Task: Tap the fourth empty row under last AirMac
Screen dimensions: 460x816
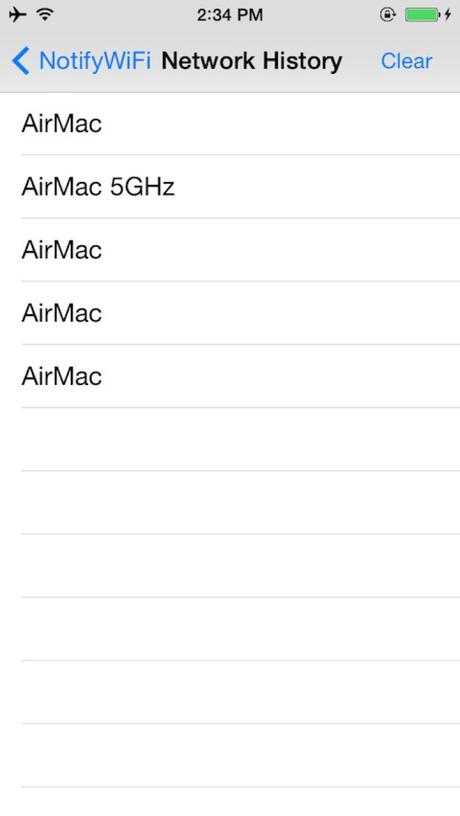Action: click(230, 629)
